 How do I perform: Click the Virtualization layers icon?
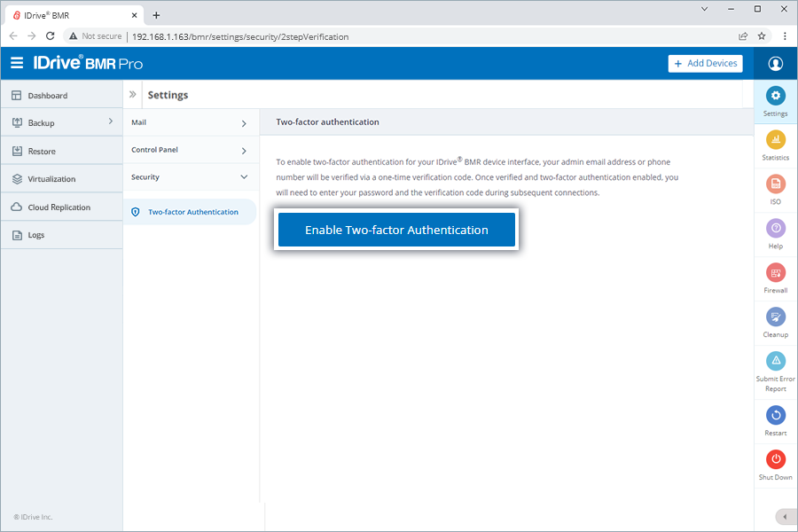pos(17,179)
